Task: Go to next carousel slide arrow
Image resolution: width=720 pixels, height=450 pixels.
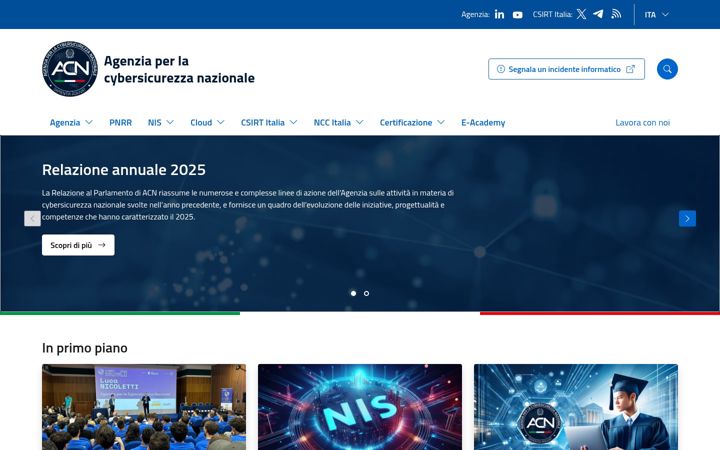Action: point(687,219)
